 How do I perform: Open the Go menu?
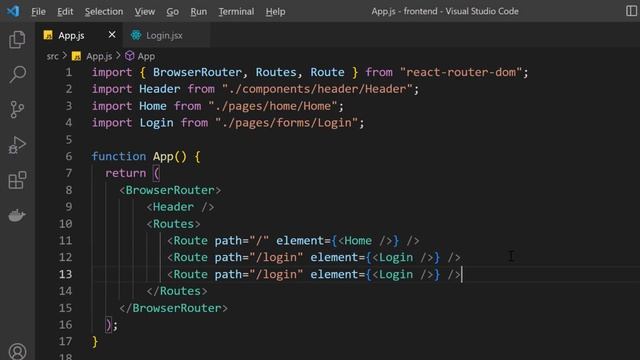click(172, 11)
